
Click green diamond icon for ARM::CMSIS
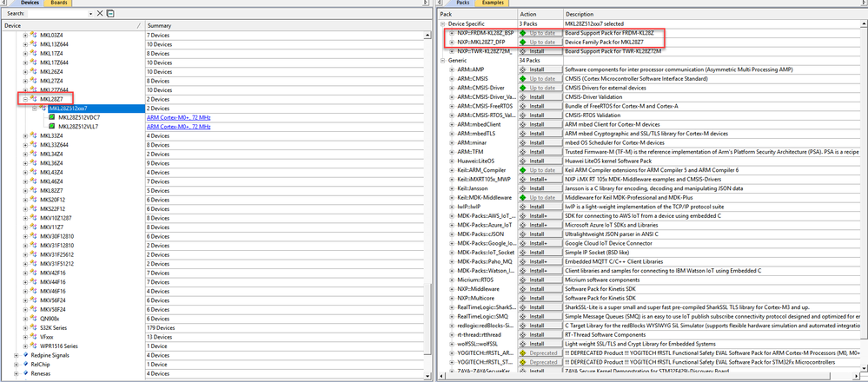pos(522,78)
